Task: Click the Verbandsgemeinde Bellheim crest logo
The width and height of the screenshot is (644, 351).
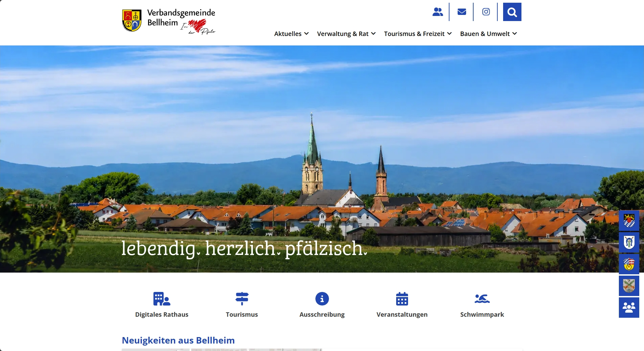Action: 132,20
